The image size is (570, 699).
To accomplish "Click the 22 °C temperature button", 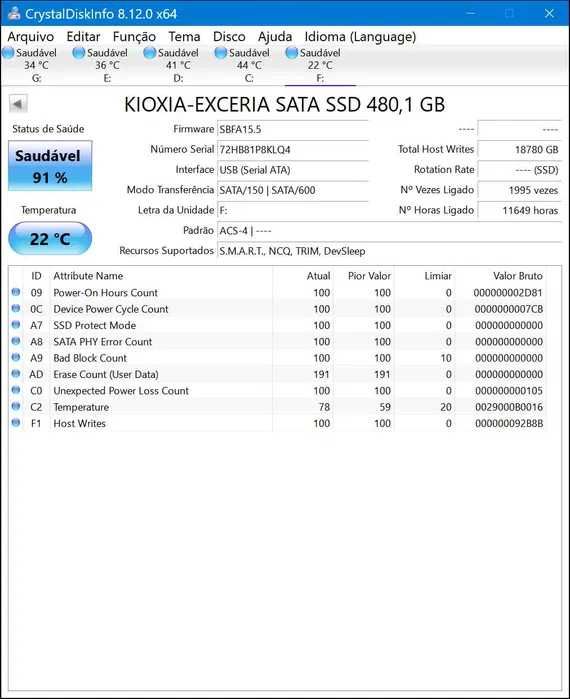I will tap(50, 239).
